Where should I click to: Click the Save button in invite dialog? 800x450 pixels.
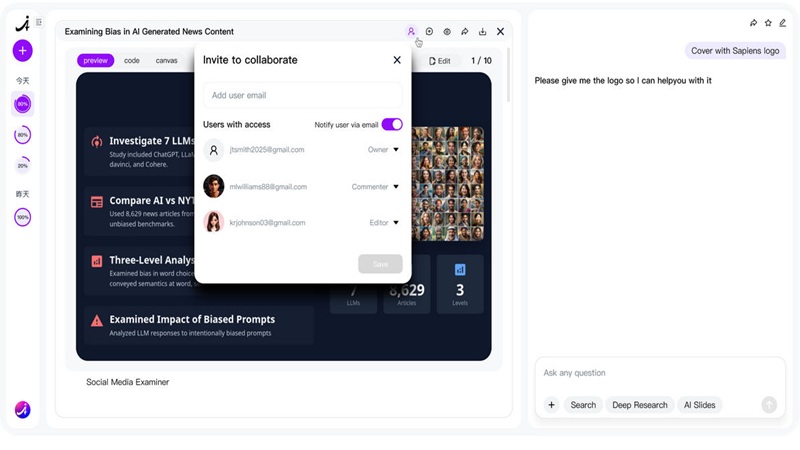[x=380, y=264]
